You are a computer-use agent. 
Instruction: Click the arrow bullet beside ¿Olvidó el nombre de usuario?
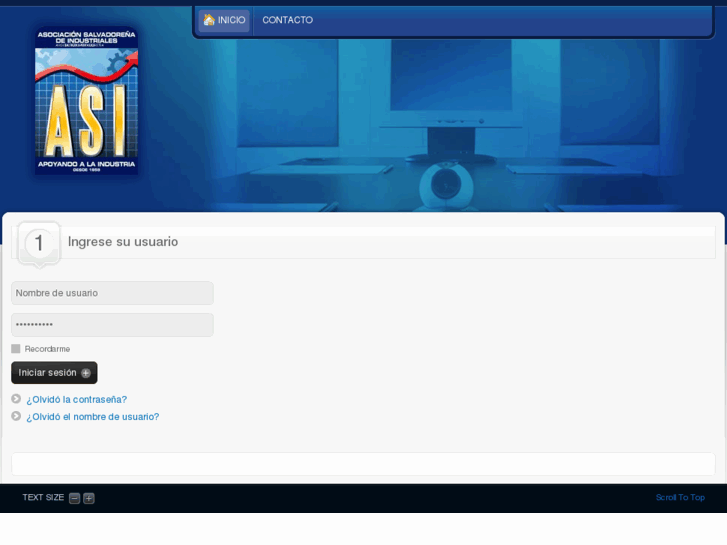tap(16, 416)
